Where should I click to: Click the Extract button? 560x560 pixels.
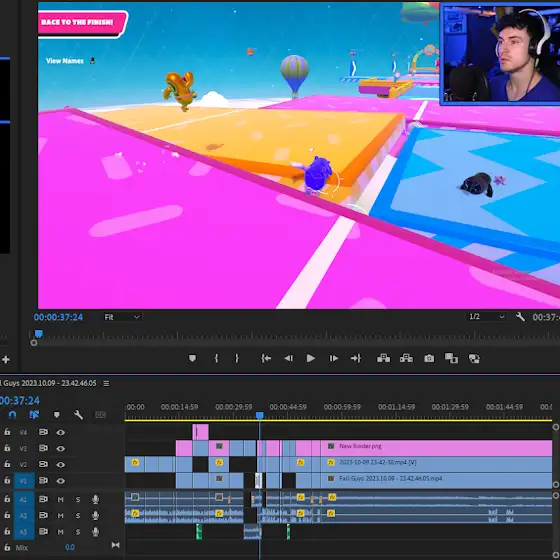406,358
